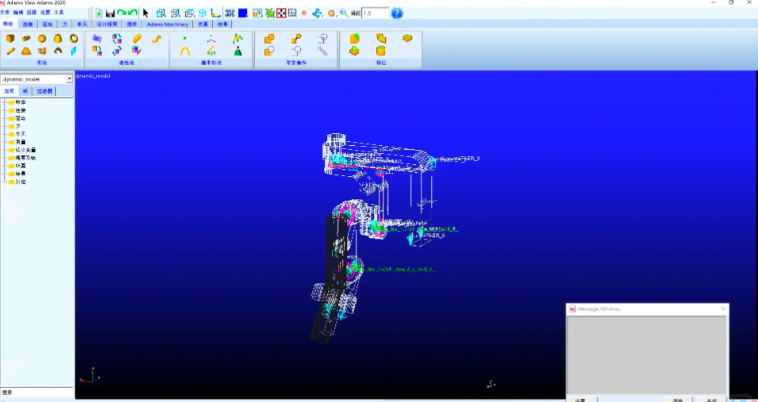Image resolution: width=758 pixels, height=402 pixels.
Task: Switch to 过滤器 tab in browser panel
Action: pos(44,90)
